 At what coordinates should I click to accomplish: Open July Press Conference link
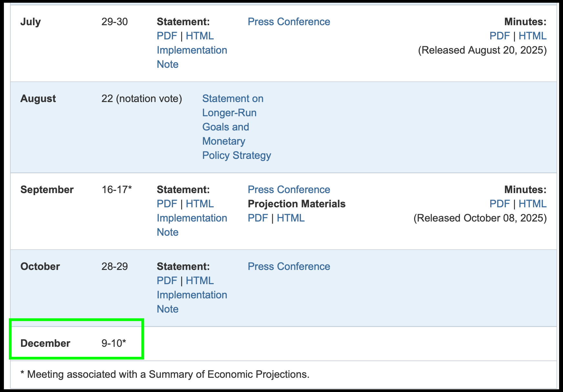(x=289, y=22)
